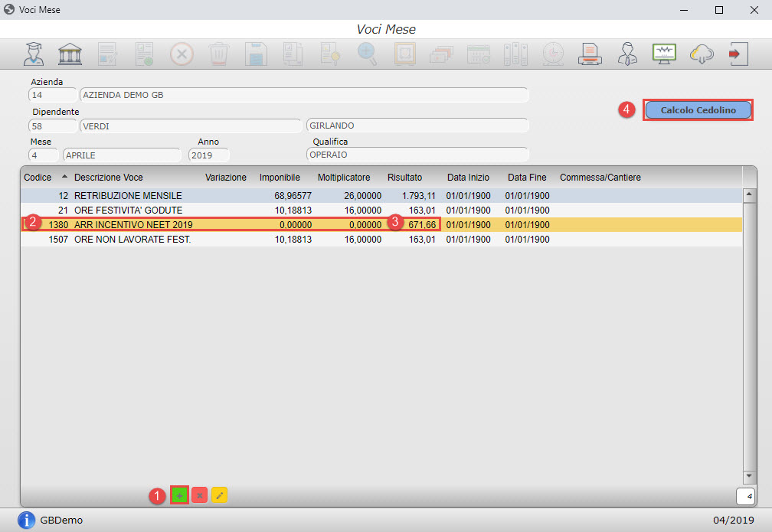
Task: Click the Dipendente surname field VERDI
Action: [x=191, y=126]
